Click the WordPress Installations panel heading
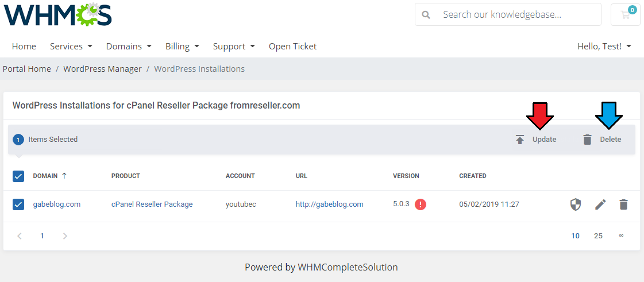Screen dimensions: 644x282 tap(156, 106)
